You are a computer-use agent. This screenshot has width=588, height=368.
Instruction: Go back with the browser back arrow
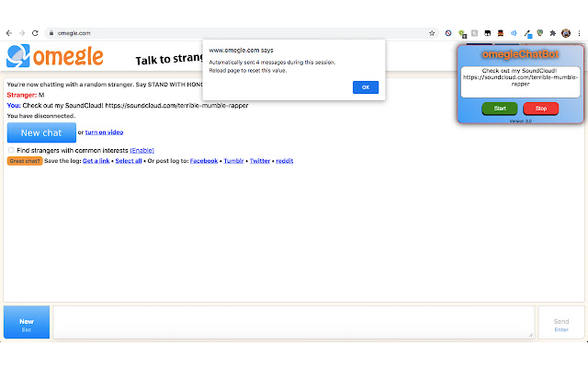[9, 33]
